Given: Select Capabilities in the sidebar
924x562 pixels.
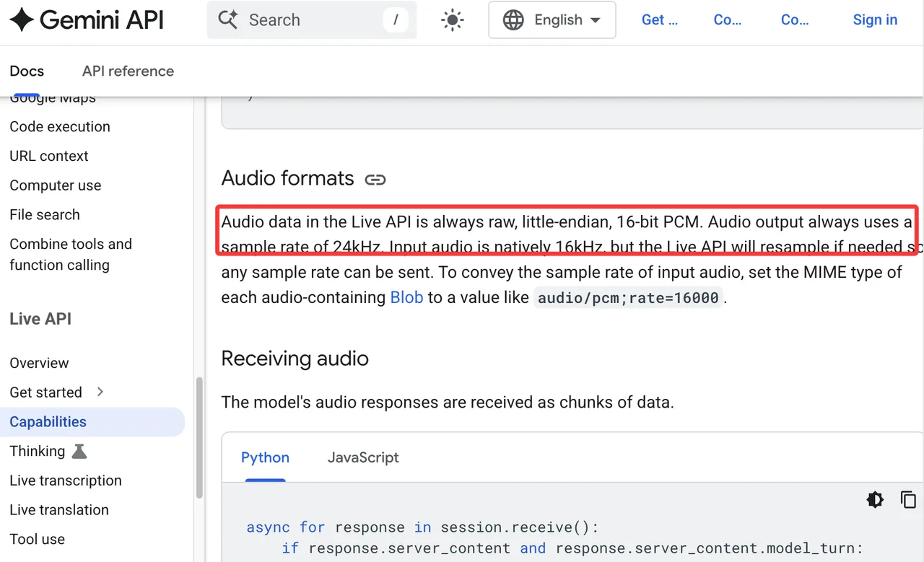Looking at the screenshot, I should coord(92,422).
